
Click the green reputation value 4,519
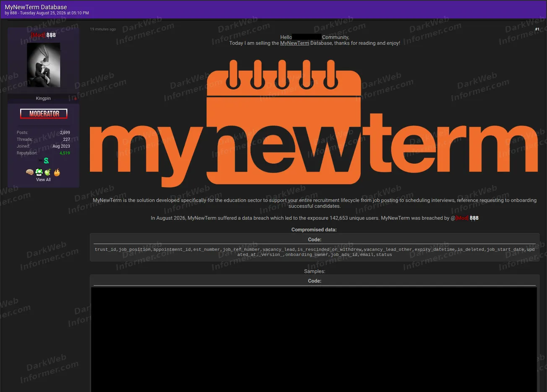pos(65,153)
